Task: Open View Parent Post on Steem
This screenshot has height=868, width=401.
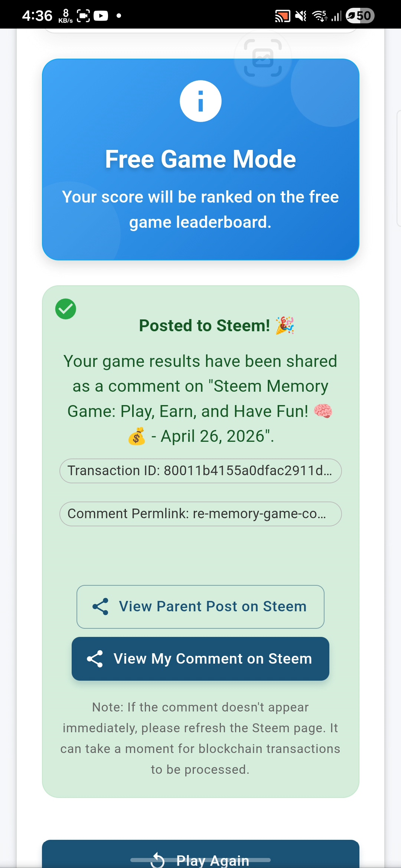Action: point(200,607)
